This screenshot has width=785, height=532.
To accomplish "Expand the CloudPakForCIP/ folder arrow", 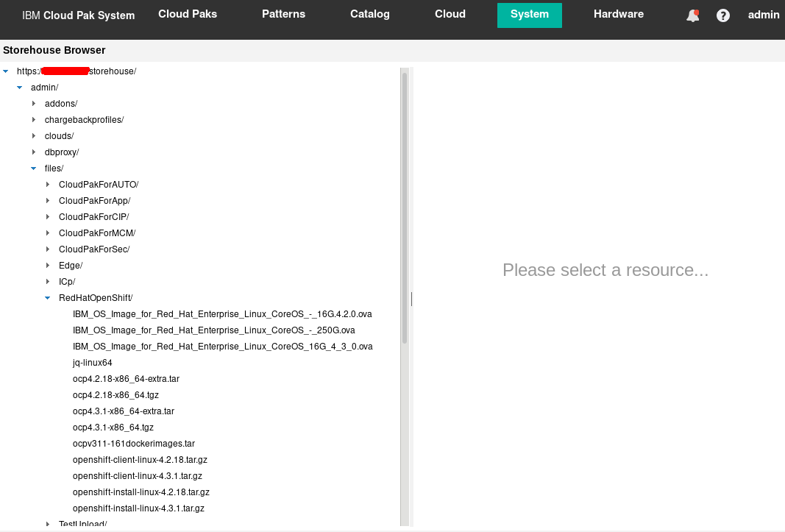I will click(x=48, y=217).
